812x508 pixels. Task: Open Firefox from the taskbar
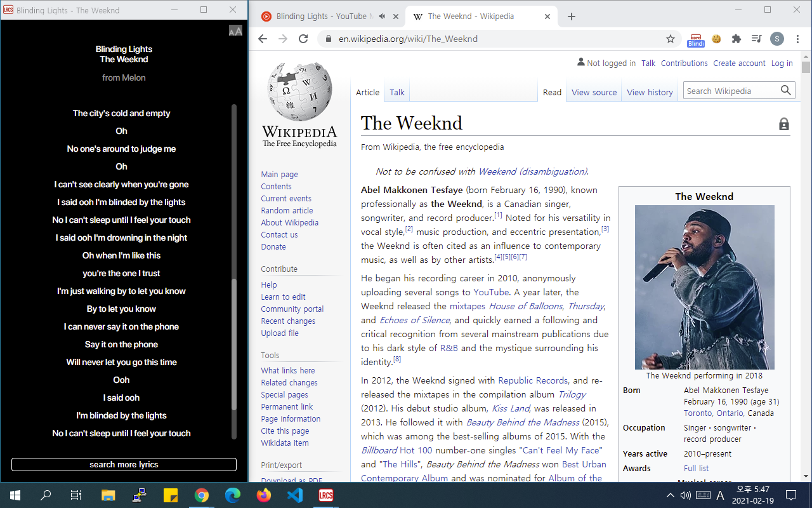click(264, 495)
